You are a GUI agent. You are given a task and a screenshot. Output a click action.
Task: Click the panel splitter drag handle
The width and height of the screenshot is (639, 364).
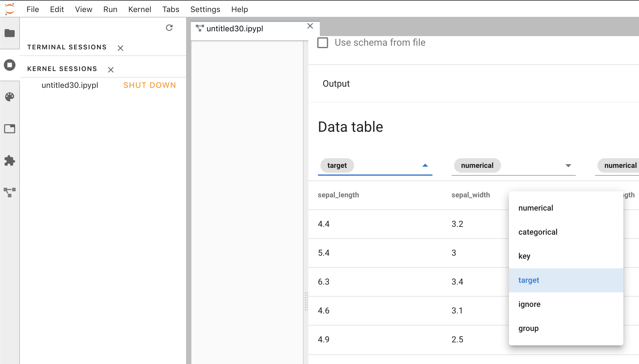[306, 301]
